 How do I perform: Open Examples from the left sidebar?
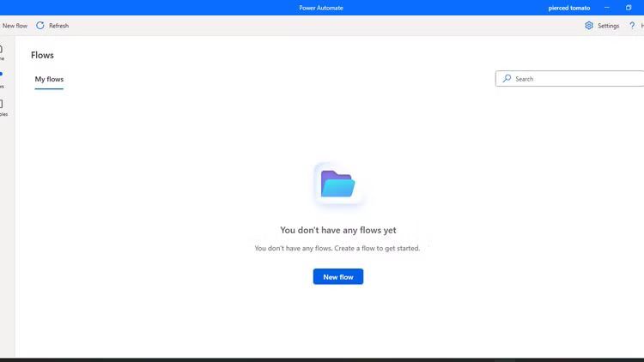coord(2,107)
